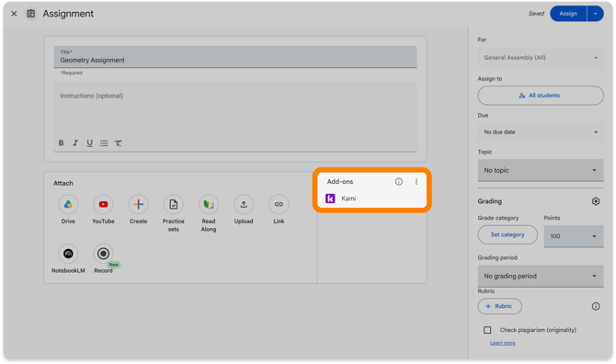Close the assignment editor with X
The height and width of the screenshot is (364, 616).
click(14, 14)
